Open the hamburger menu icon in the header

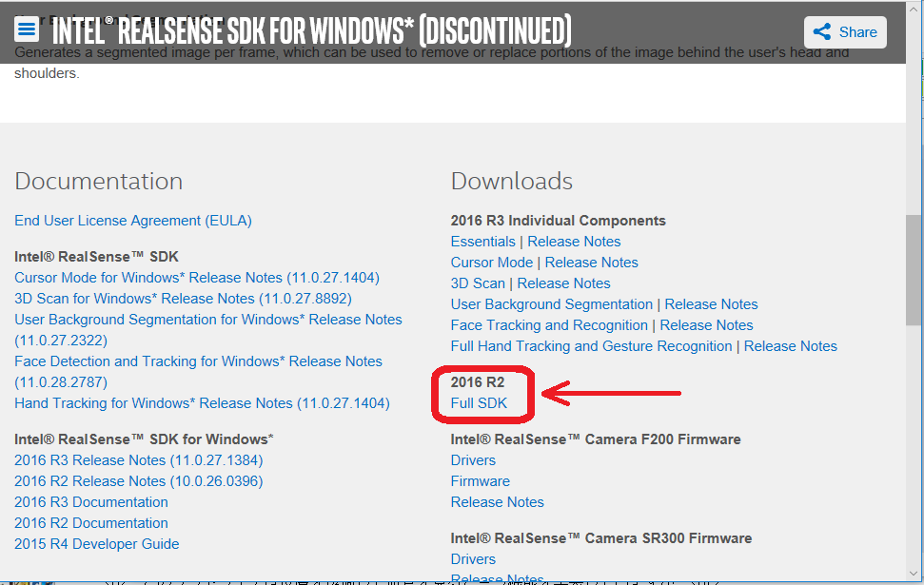27,29
